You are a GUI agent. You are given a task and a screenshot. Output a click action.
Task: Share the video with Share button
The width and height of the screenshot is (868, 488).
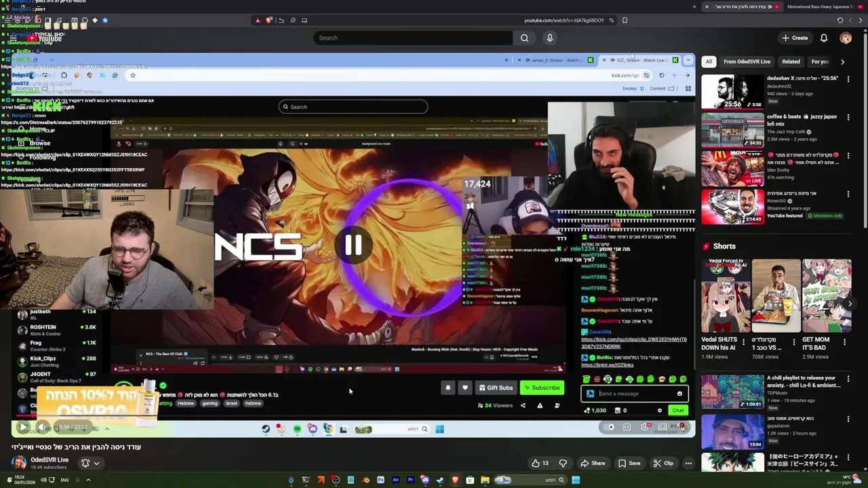click(592, 464)
